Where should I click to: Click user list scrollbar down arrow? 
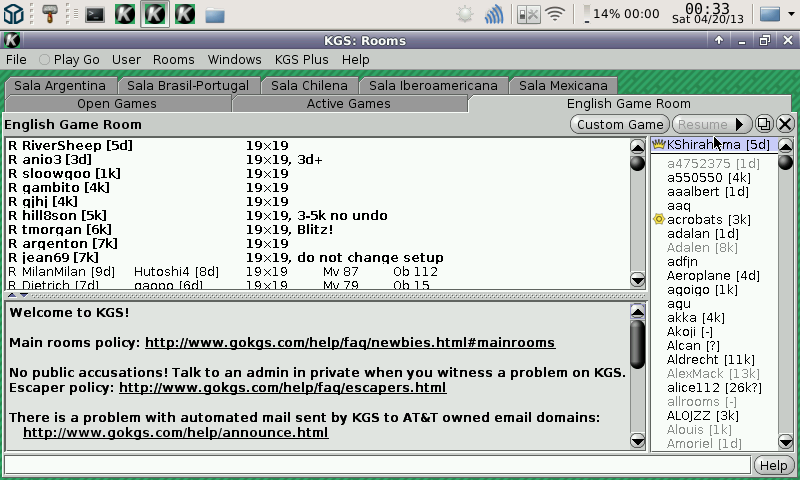785,441
